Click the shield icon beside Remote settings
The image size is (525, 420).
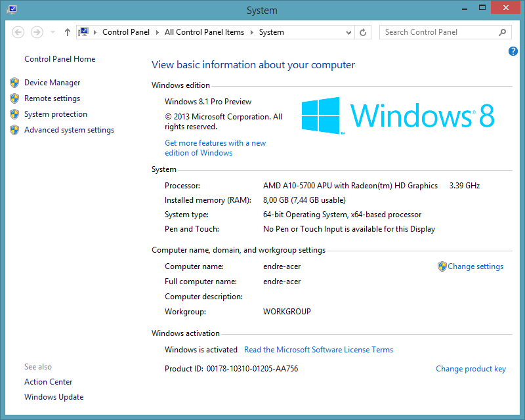click(x=14, y=98)
